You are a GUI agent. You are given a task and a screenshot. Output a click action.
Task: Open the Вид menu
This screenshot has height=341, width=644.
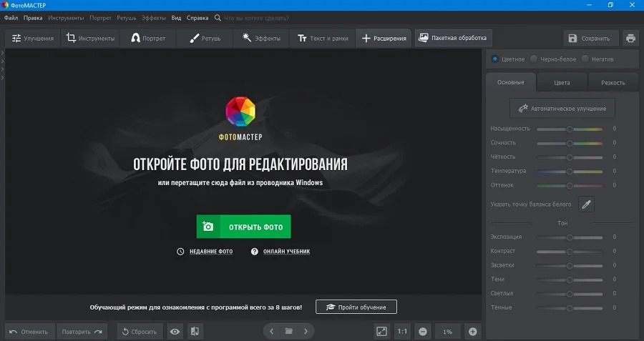click(176, 18)
